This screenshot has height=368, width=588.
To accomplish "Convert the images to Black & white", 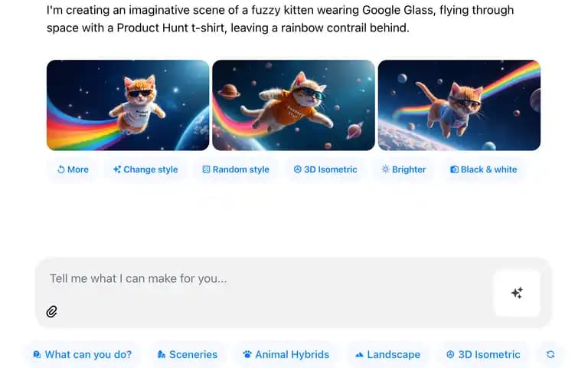I will click(484, 169).
